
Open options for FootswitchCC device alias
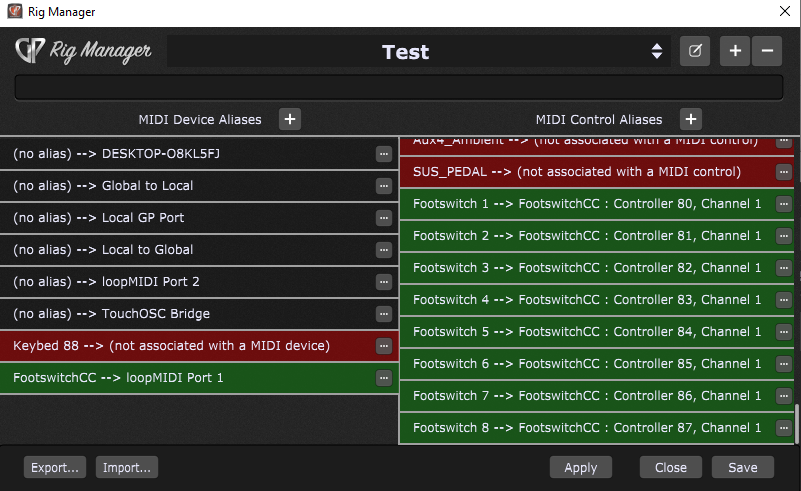383,378
